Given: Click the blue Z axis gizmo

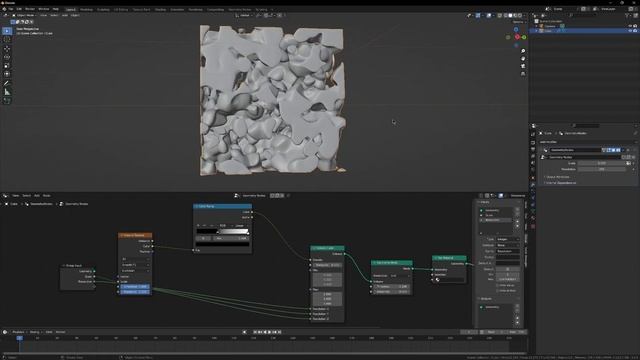Looking at the screenshot, I should point(516,29).
